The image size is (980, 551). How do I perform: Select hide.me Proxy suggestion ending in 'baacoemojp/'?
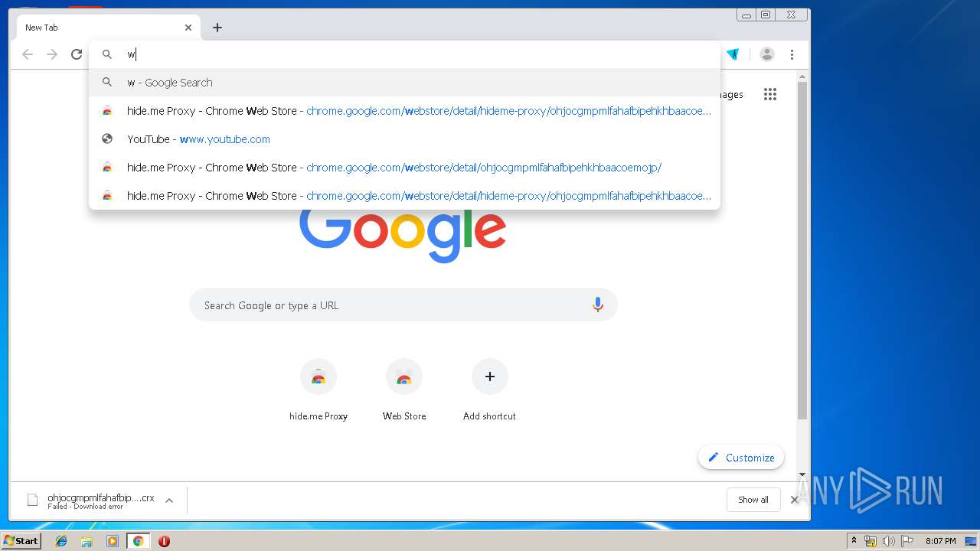(x=404, y=168)
